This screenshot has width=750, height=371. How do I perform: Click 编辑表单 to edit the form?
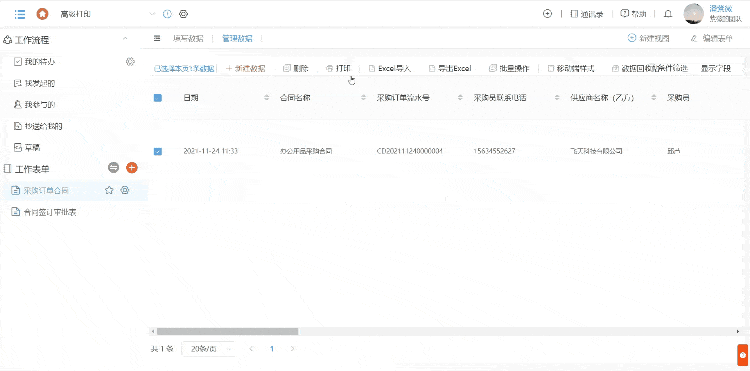711,39
